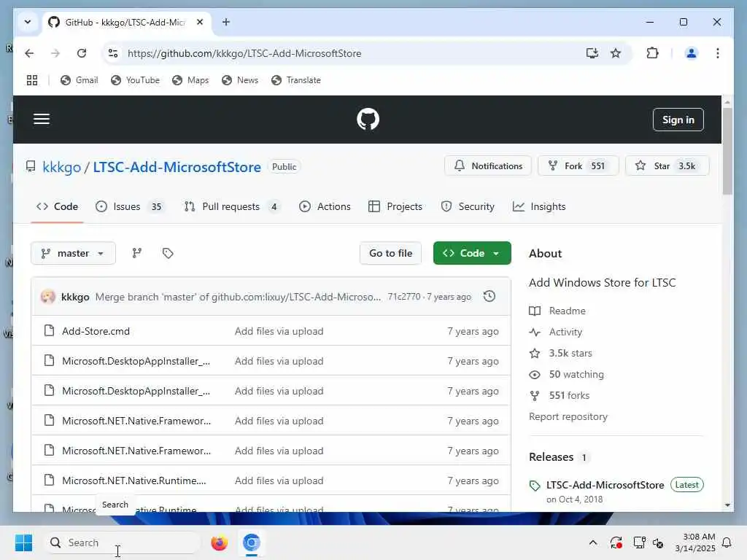
Task: Open the Insights tab
Action: tap(539, 206)
